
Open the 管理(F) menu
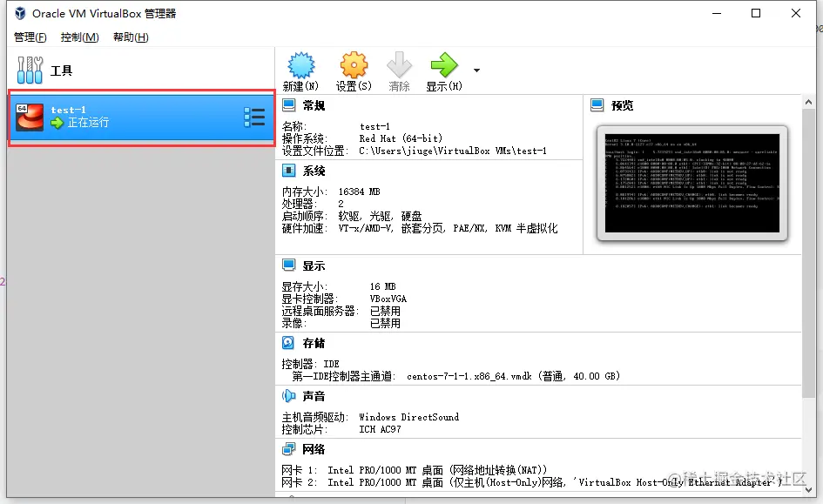click(30, 37)
